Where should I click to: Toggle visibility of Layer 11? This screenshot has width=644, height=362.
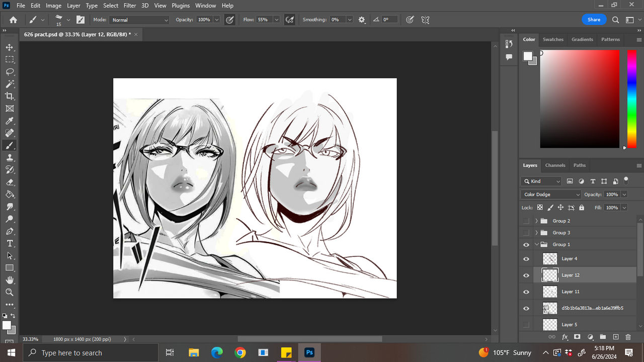click(x=526, y=292)
